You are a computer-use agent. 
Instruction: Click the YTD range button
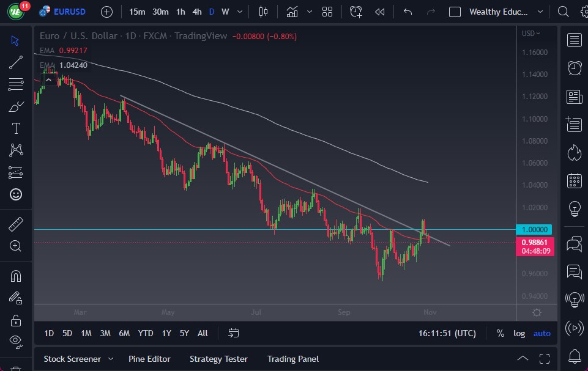coord(145,333)
